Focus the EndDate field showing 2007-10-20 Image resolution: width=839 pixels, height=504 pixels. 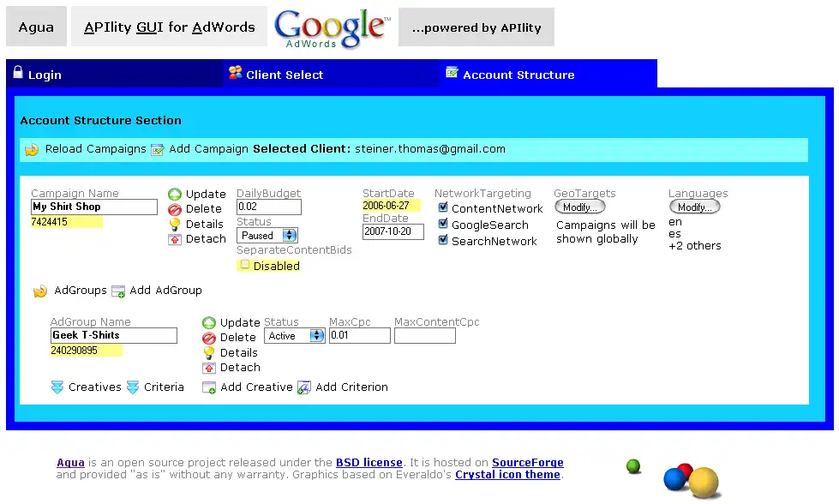393,231
